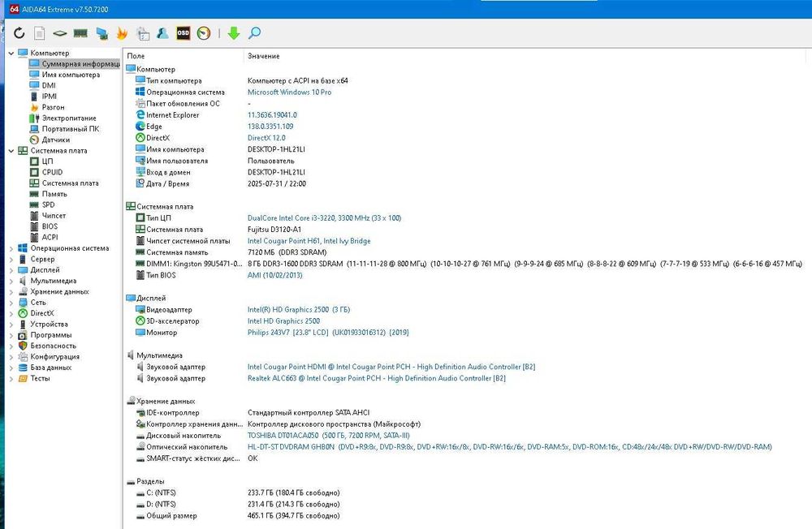This screenshot has height=529, width=812.
Task: Select the C: (NTFS) partition row
Action: click(238, 492)
